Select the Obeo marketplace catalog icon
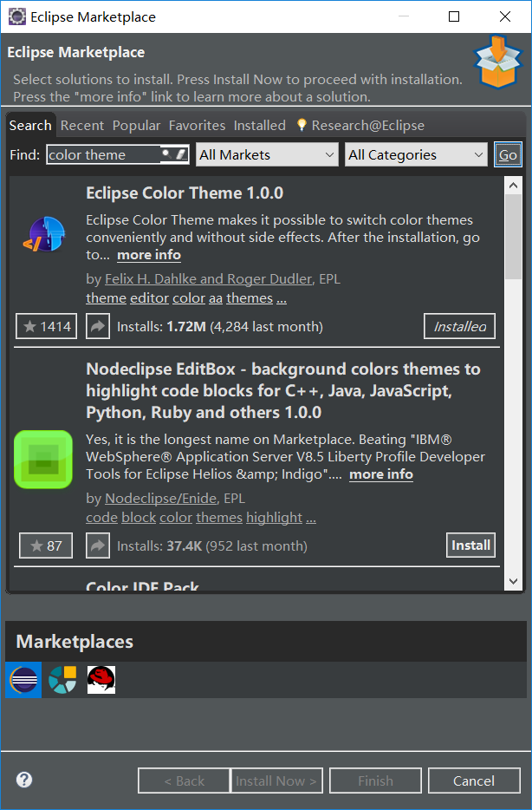 tap(62, 680)
